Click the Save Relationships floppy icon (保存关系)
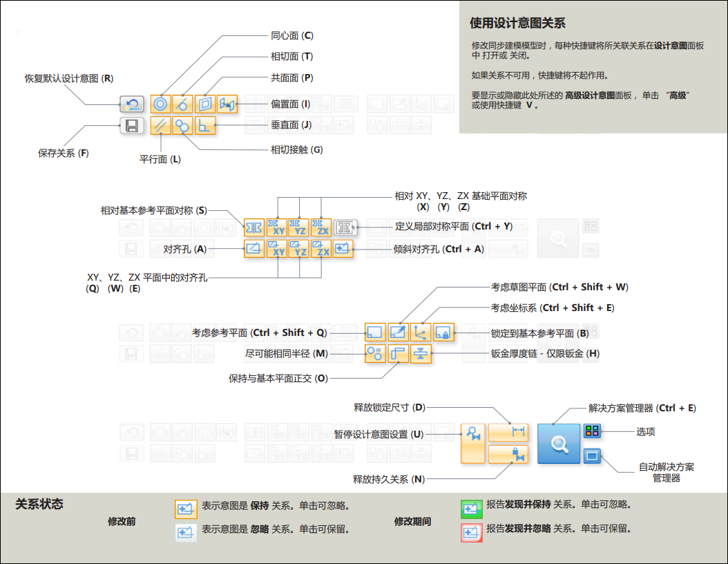Image resolution: width=728 pixels, height=564 pixels. [x=131, y=125]
